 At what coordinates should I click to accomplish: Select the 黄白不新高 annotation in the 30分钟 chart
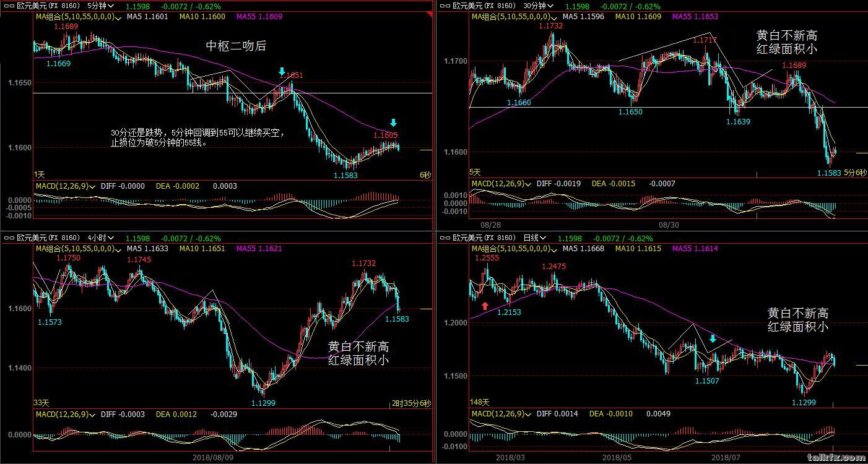(x=787, y=36)
